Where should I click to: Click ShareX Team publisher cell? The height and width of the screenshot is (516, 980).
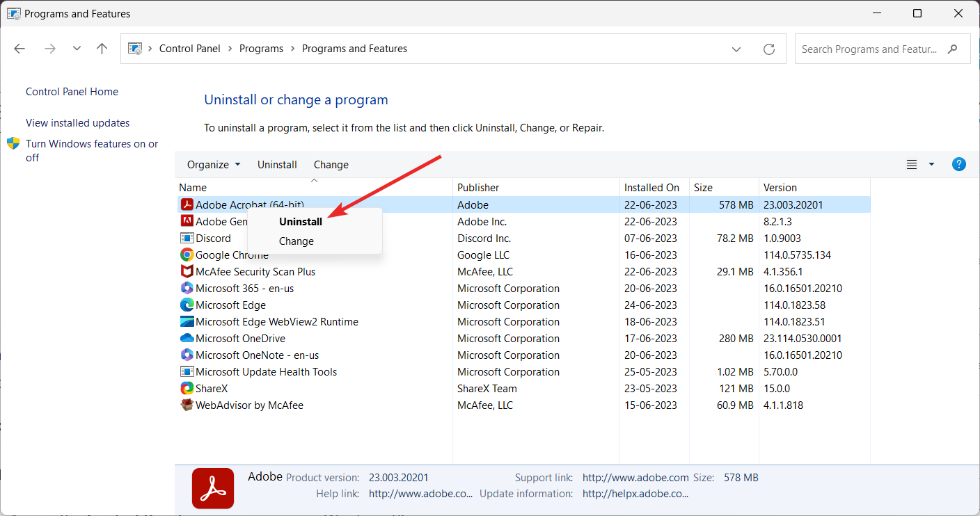tap(487, 389)
